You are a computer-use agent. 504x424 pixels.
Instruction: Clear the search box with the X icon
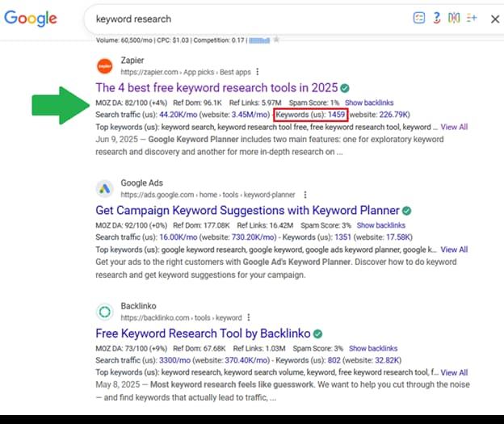[x=495, y=19]
